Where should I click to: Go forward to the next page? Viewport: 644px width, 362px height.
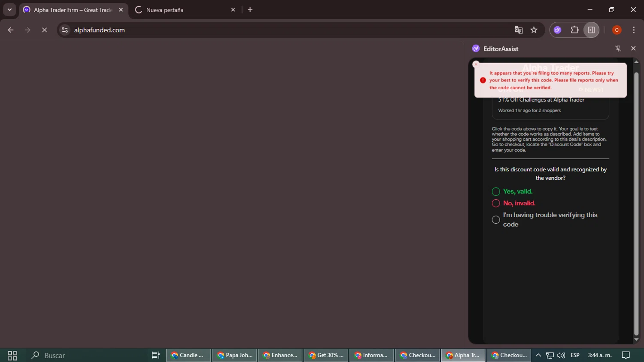point(27,30)
